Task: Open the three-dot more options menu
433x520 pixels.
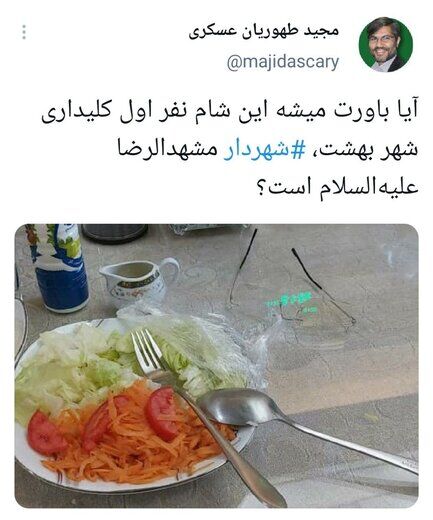Action: pos(24,32)
